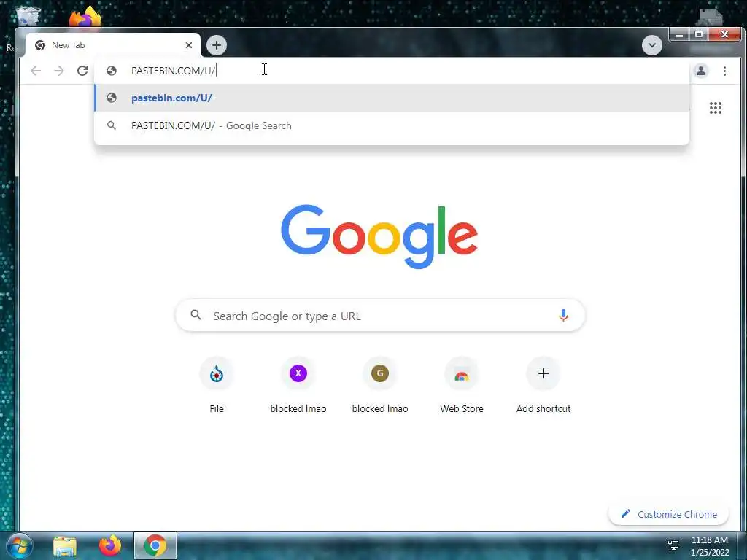Open the Google apps grid

coord(715,108)
